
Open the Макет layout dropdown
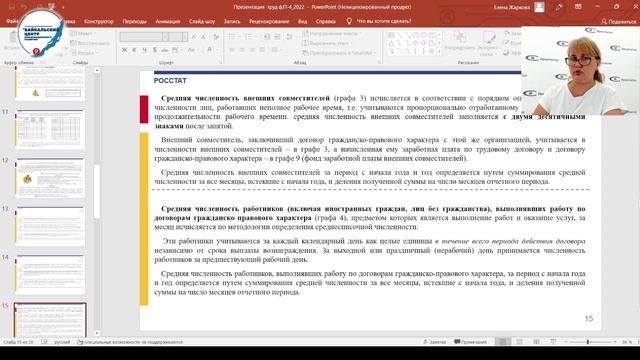tap(83, 33)
